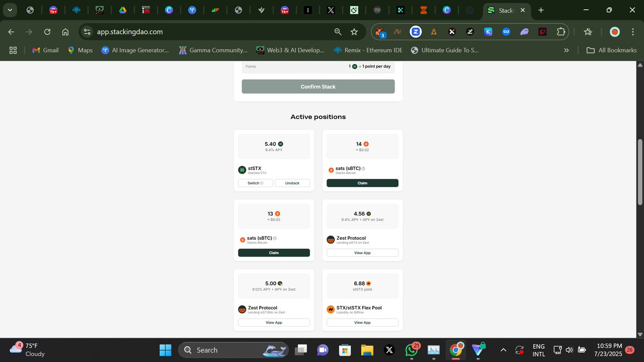Click the zoom magnifier in address bar

pos(338,32)
